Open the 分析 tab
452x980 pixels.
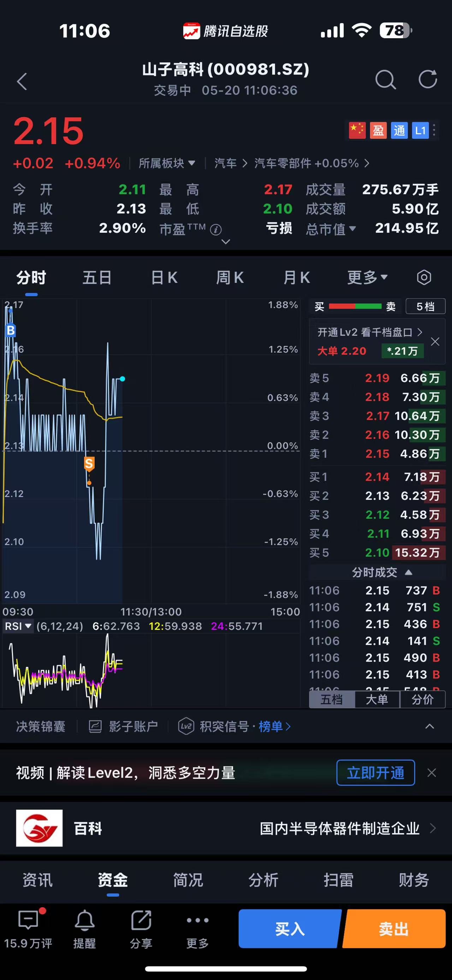click(263, 880)
